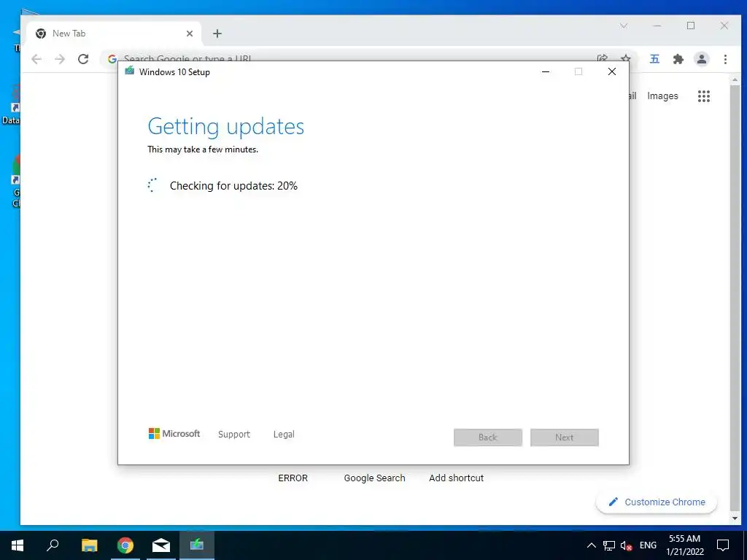Show hidden tray icons chevron
This screenshot has height=560, width=747.
coord(591,545)
